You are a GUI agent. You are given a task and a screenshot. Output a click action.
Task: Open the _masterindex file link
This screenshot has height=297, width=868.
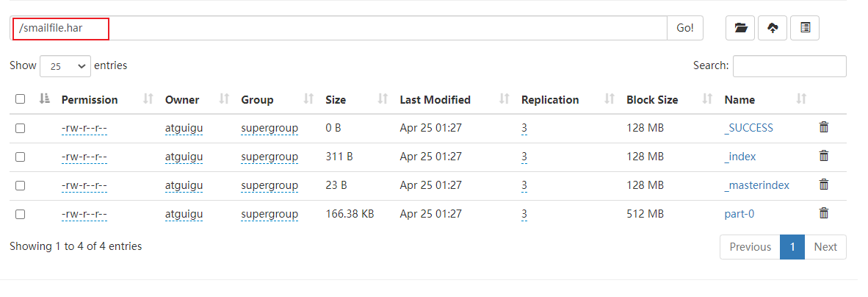[756, 185]
